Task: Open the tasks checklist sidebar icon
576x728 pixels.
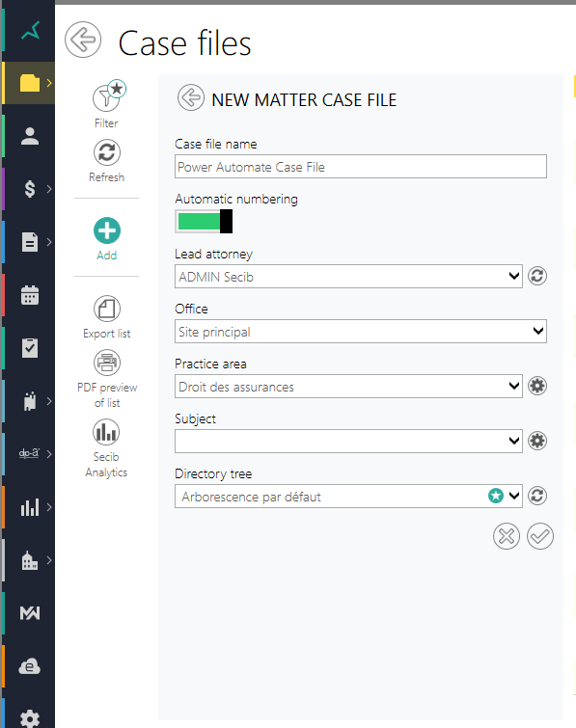Action: click(30, 348)
